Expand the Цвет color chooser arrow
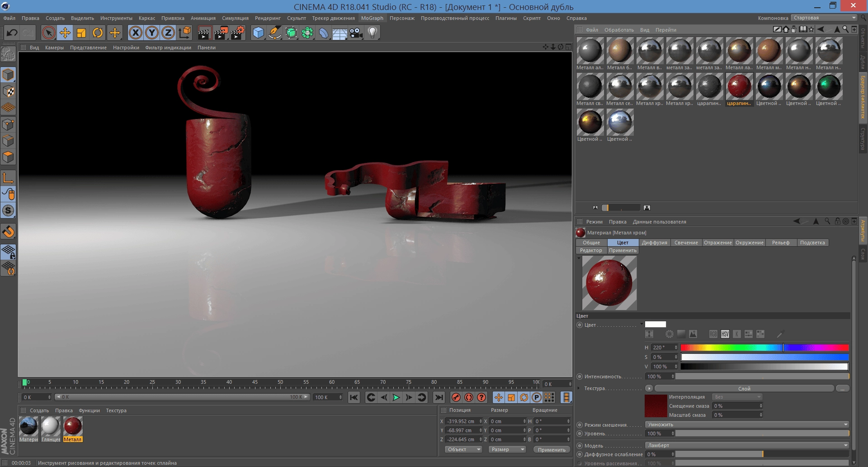868x467 pixels. pos(642,324)
